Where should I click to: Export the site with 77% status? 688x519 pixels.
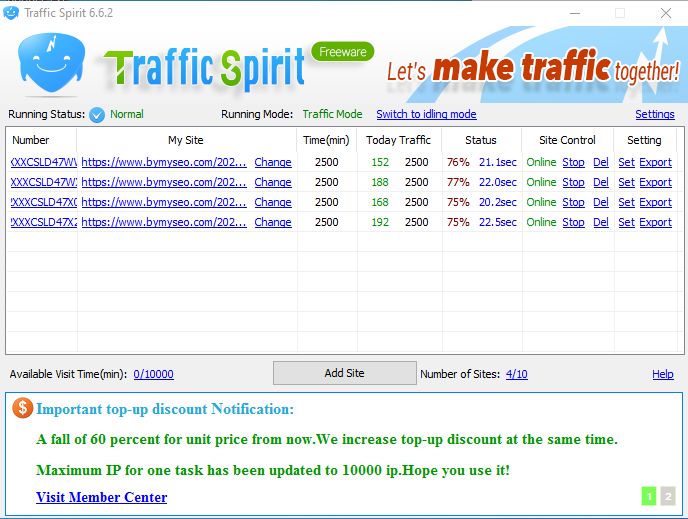[656, 182]
